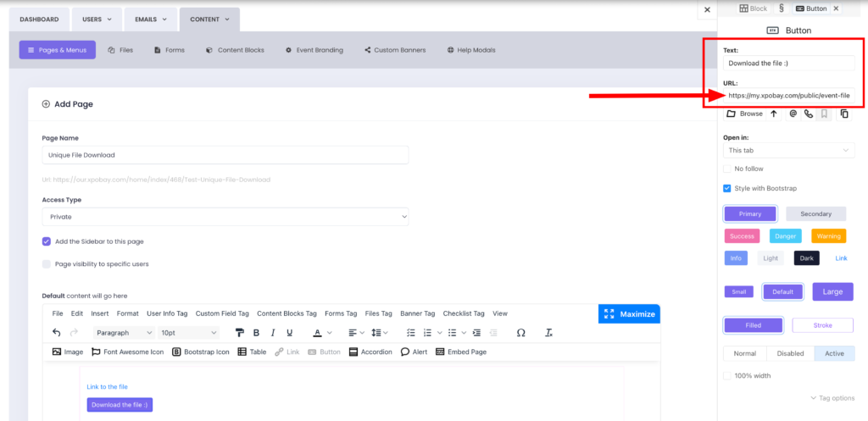Expand the Open in dropdown
Viewport: 868px width, 421px height.
(x=788, y=150)
